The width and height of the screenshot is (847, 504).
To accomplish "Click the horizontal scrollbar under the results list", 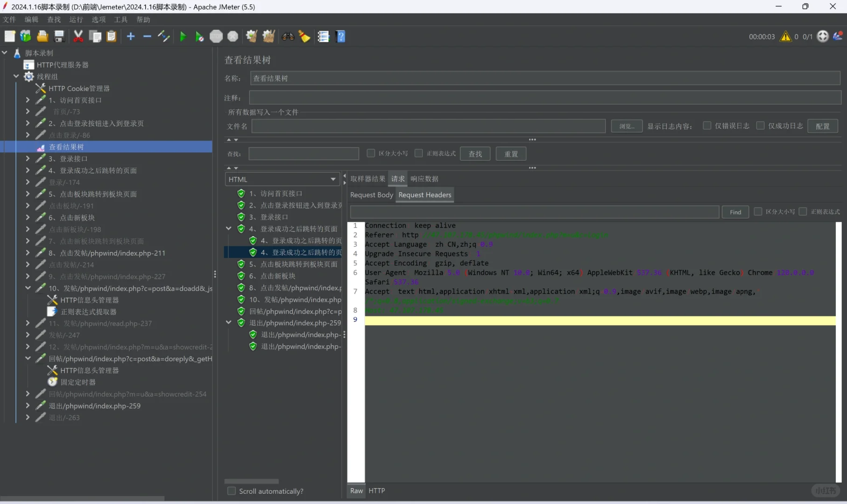I will coord(252,481).
